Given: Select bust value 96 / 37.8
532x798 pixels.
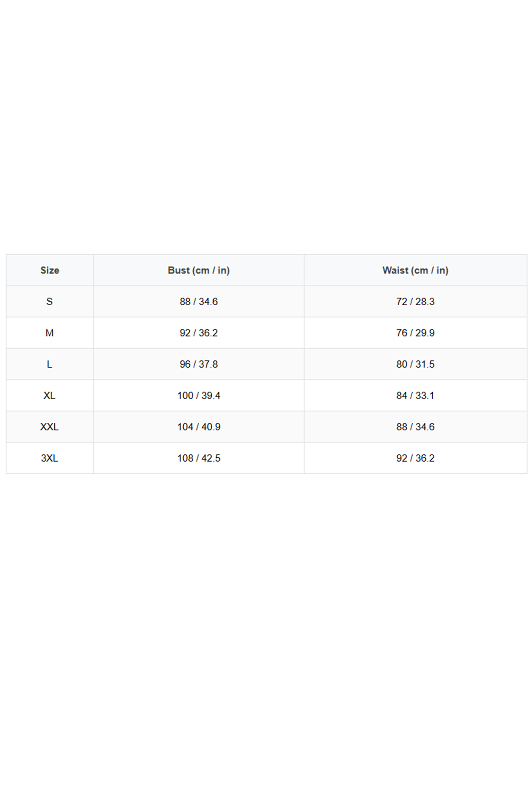Looking at the screenshot, I should coord(199,364).
